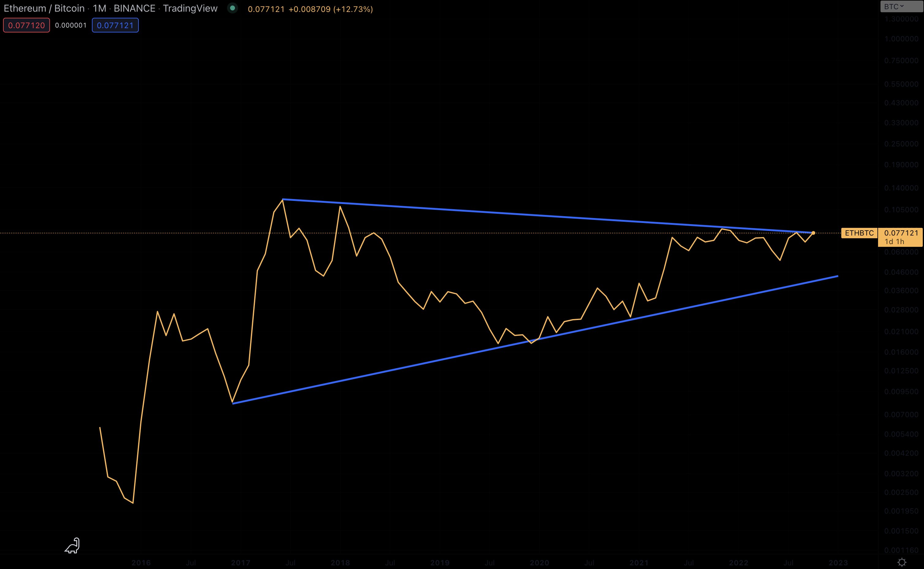Change the 1M interval in the legend
This screenshot has width=924, height=569.
click(99, 8)
